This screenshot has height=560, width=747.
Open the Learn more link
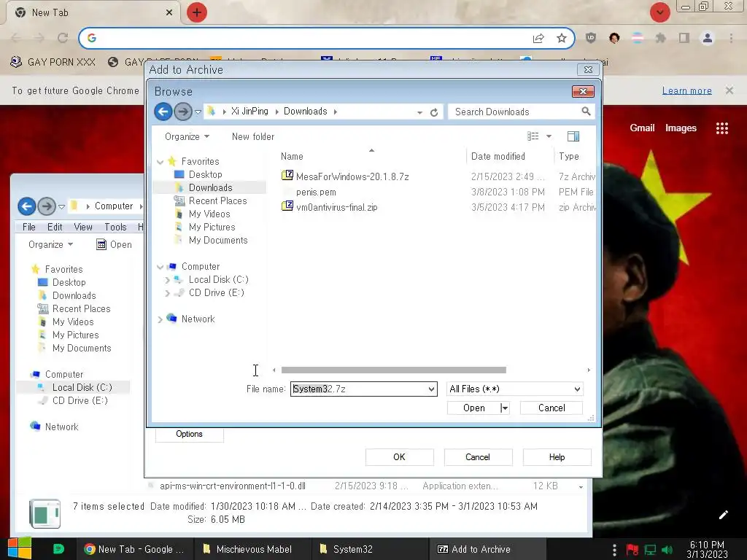pos(686,90)
